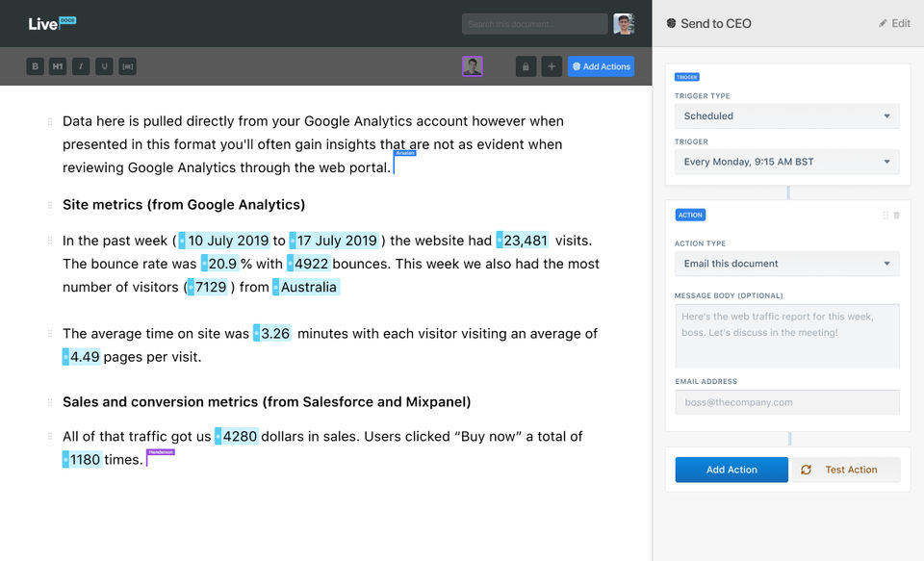Open the Trigger Type dropdown showing Scheduled
Image resolution: width=924 pixels, height=561 pixels.
786,116
